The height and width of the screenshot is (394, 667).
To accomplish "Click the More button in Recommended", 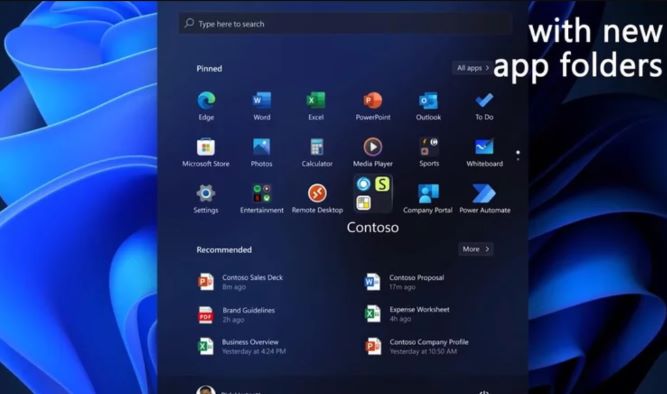I will pyautogui.click(x=476, y=249).
